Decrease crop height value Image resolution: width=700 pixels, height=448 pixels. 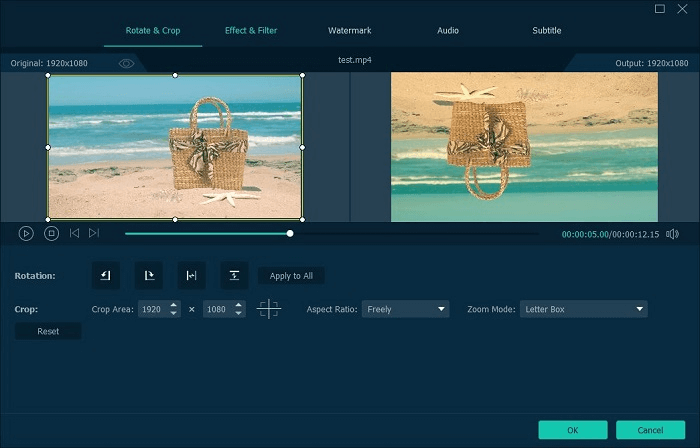tap(238, 313)
